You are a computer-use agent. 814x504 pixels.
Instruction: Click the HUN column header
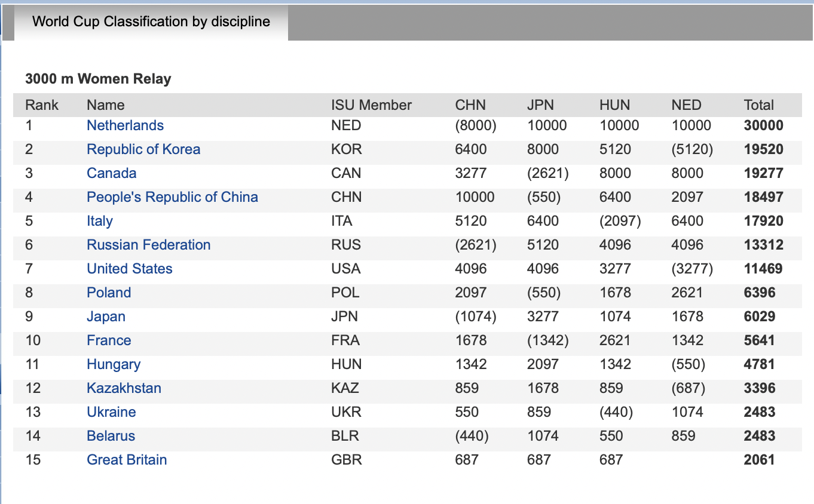(615, 105)
